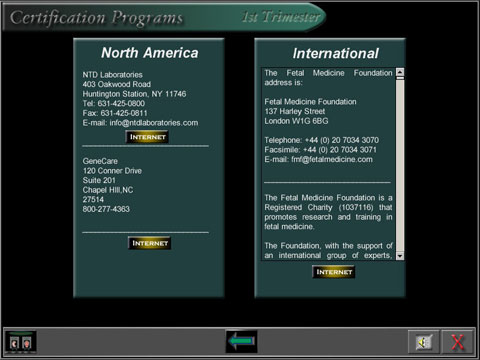Click the info@ntdlaboratories.com email address
Image resolution: width=480 pixels, height=360 pixels.
click(x=154, y=123)
